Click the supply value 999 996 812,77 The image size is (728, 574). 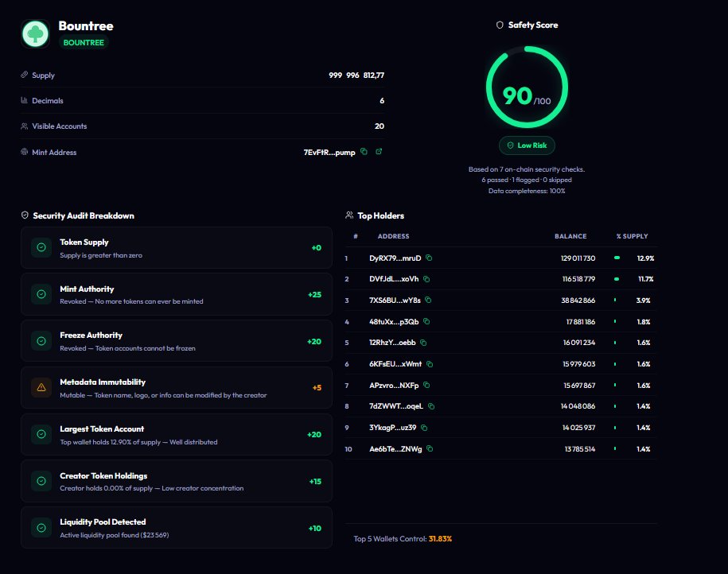tap(356, 76)
